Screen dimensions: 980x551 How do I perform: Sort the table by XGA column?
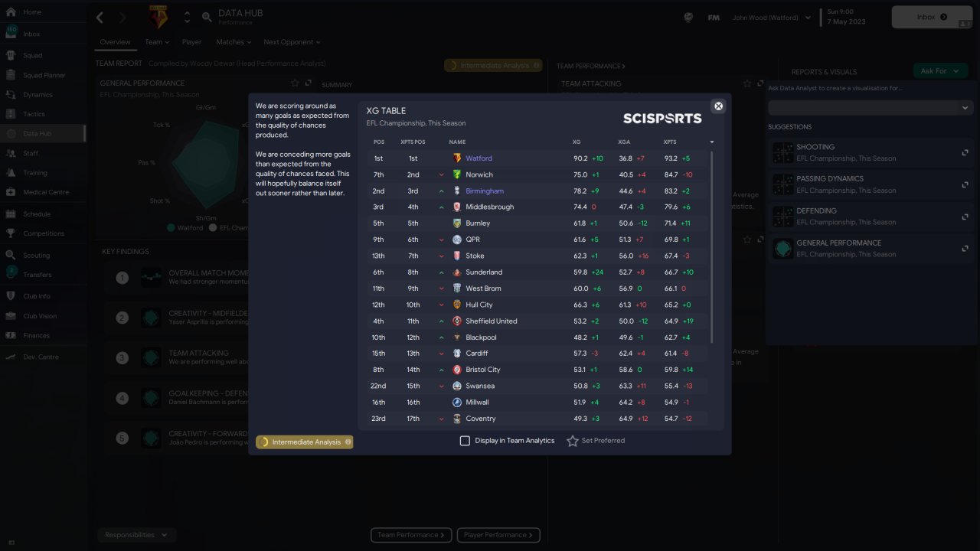[x=624, y=142]
